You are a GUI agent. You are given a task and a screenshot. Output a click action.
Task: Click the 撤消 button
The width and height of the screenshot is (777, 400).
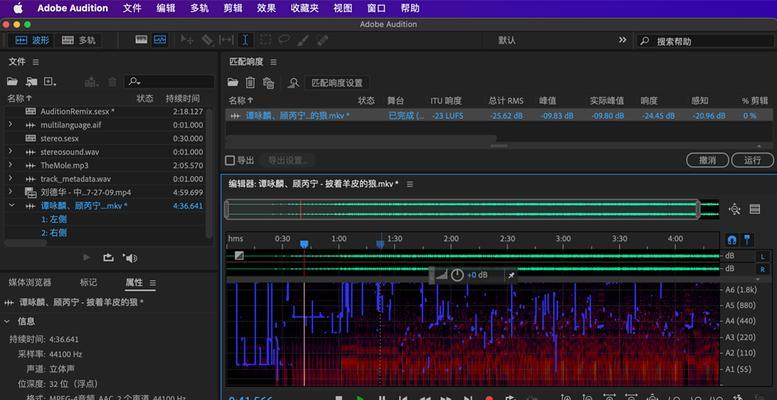coord(708,160)
